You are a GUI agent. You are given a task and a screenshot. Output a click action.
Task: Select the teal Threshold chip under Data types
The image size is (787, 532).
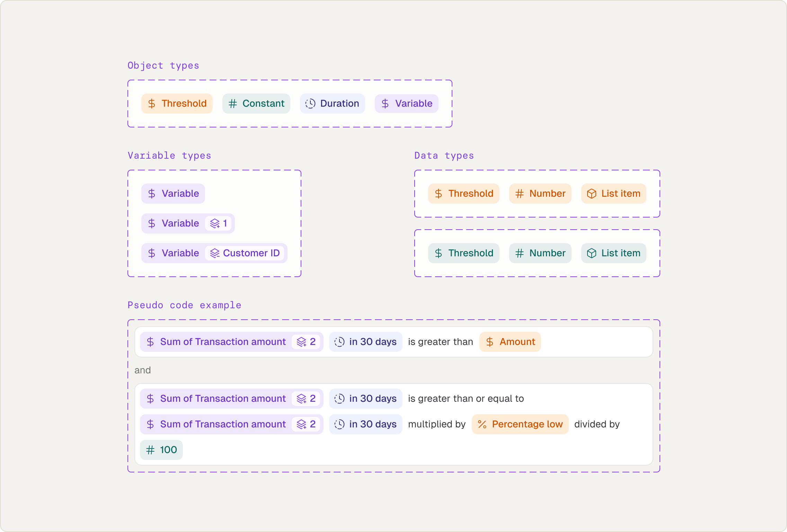464,253
